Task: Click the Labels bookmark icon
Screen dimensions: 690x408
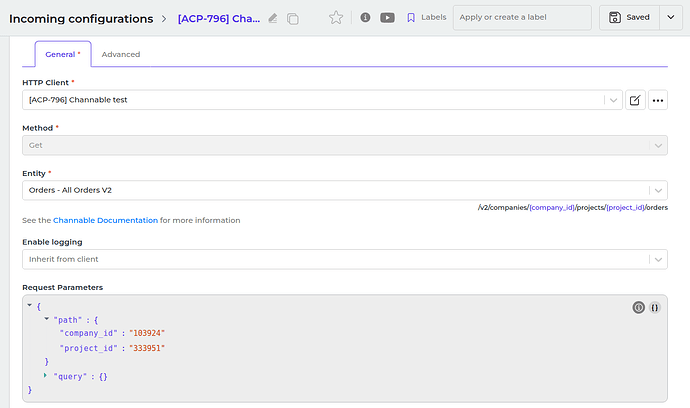Action: [x=411, y=17]
